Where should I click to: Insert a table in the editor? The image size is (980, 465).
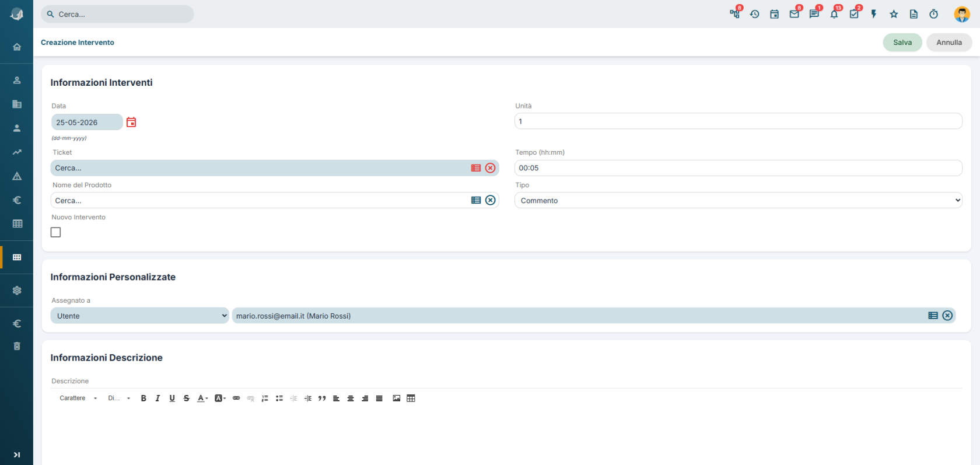pos(411,398)
